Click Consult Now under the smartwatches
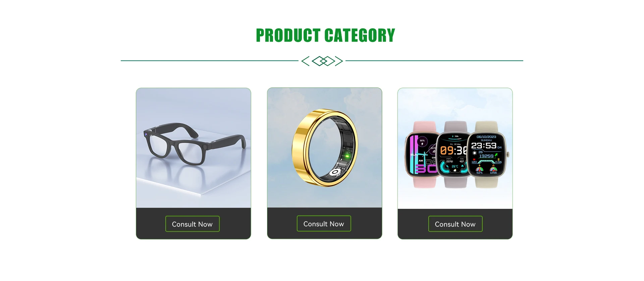 pos(455,224)
